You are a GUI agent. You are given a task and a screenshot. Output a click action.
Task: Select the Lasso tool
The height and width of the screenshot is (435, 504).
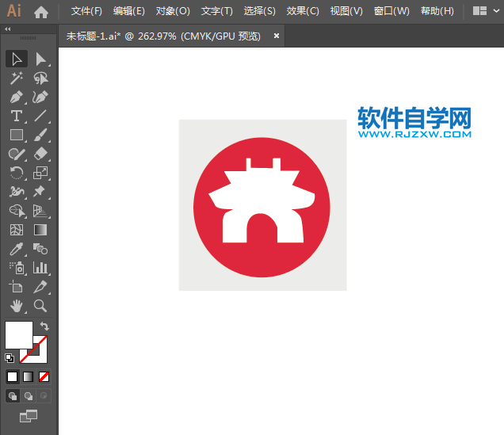(x=40, y=78)
